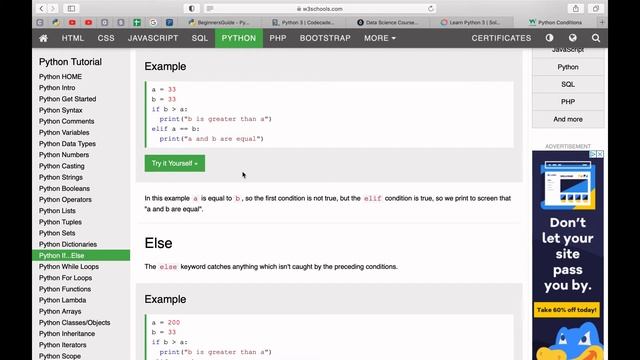640x360 pixels.
Task: Open the globe translate icon
Action: pos(573,38)
